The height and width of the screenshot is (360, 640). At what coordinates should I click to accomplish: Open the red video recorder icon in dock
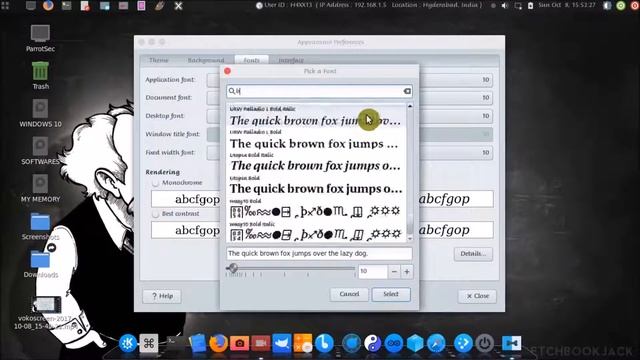click(260, 343)
